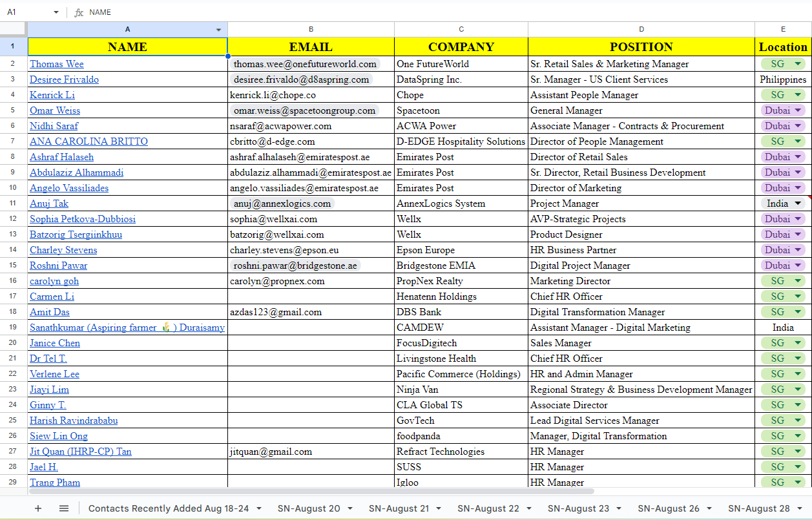Screen dimensions: 812x520
Task: Switch to SN-August 23 sheet tab
Action: click(x=578, y=508)
